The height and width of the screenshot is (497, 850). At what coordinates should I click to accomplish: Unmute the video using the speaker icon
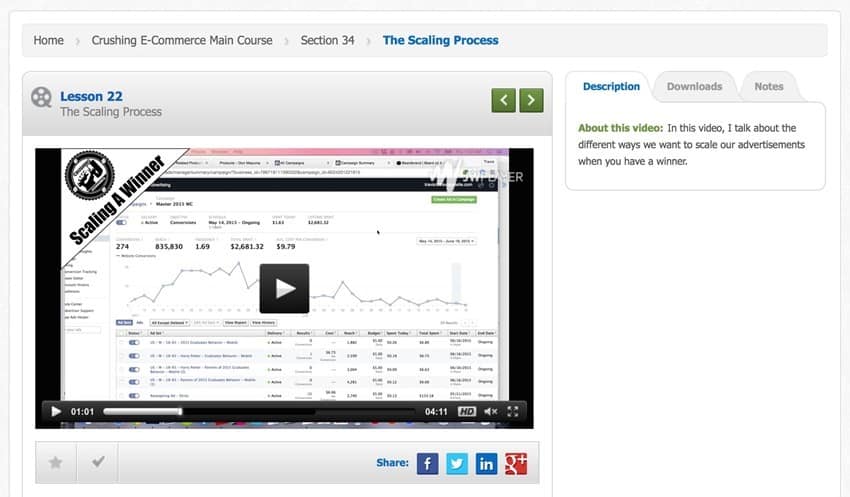pyautogui.click(x=490, y=411)
